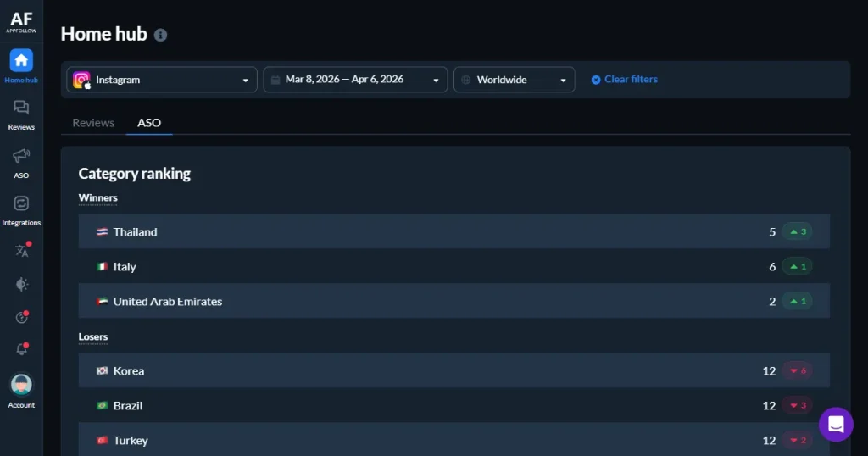The height and width of the screenshot is (456, 868).
Task: Click the Instagram app icon in filter
Action: 81,81
